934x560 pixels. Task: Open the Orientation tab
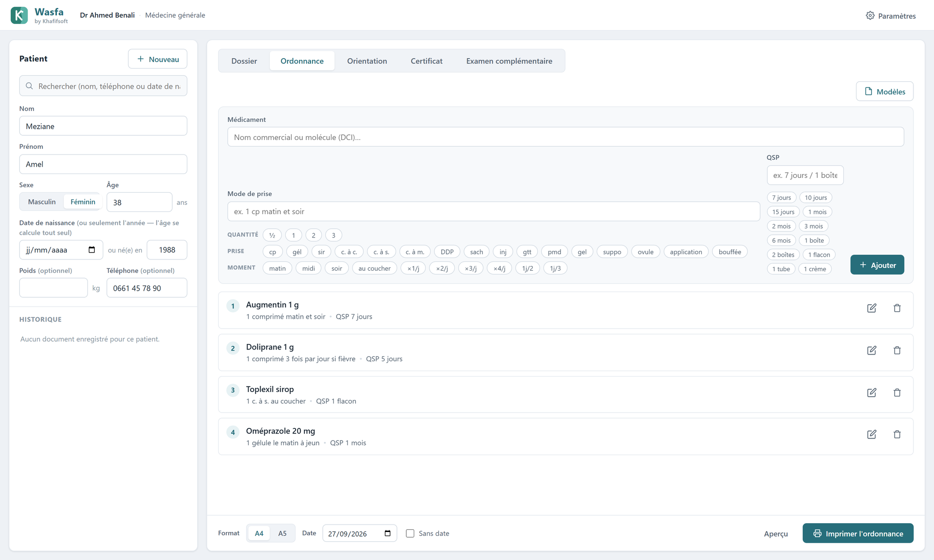[367, 61]
